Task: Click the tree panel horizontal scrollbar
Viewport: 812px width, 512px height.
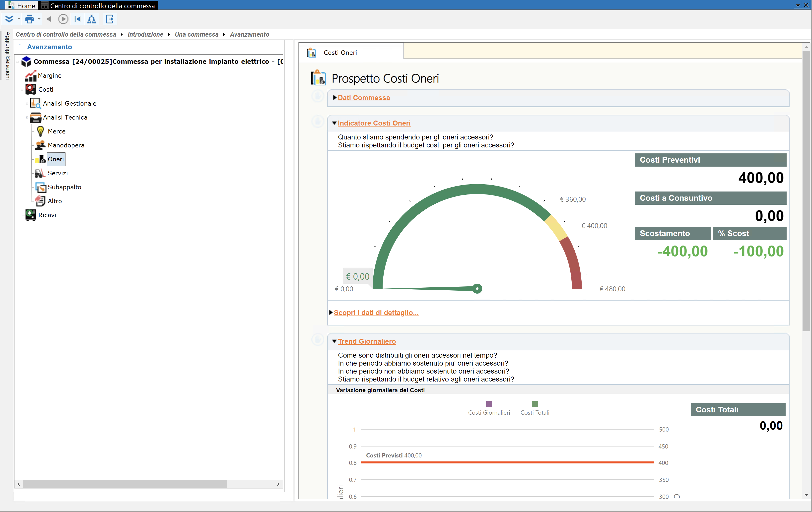Action: 125,484
